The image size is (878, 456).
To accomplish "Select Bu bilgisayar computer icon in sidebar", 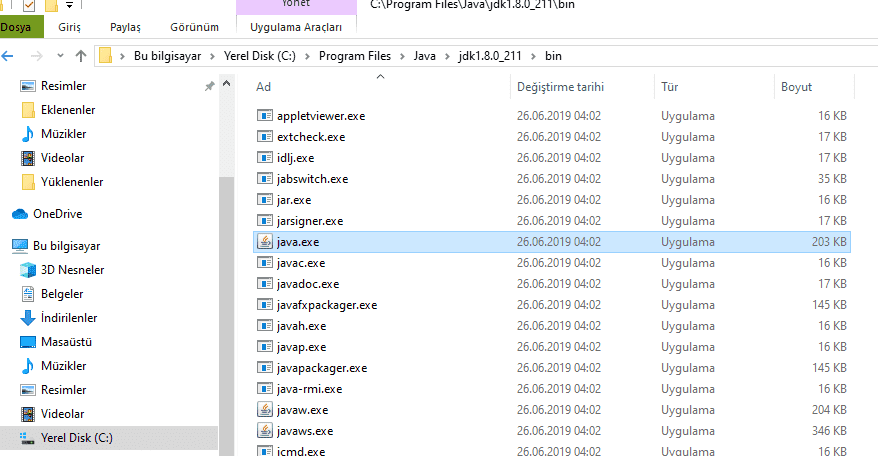I will pos(20,246).
